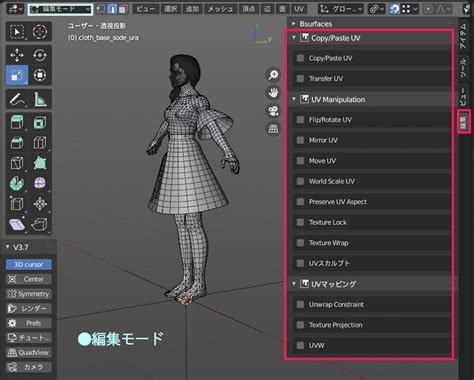Tick the Mirror UV checkbox
Viewport: 474px width, 380px height.
point(300,140)
